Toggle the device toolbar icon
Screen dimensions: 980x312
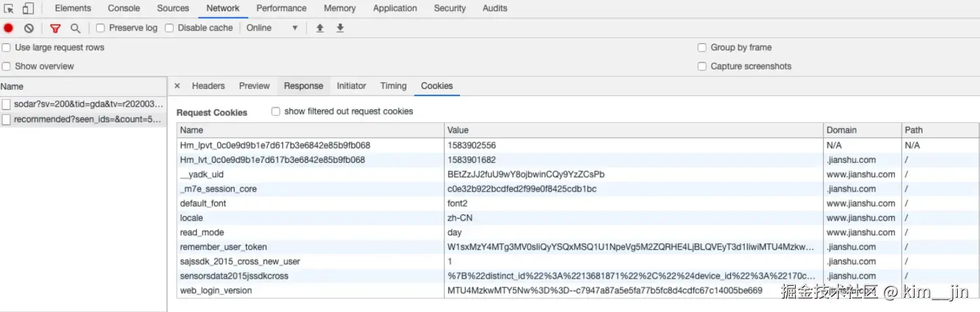click(28, 9)
